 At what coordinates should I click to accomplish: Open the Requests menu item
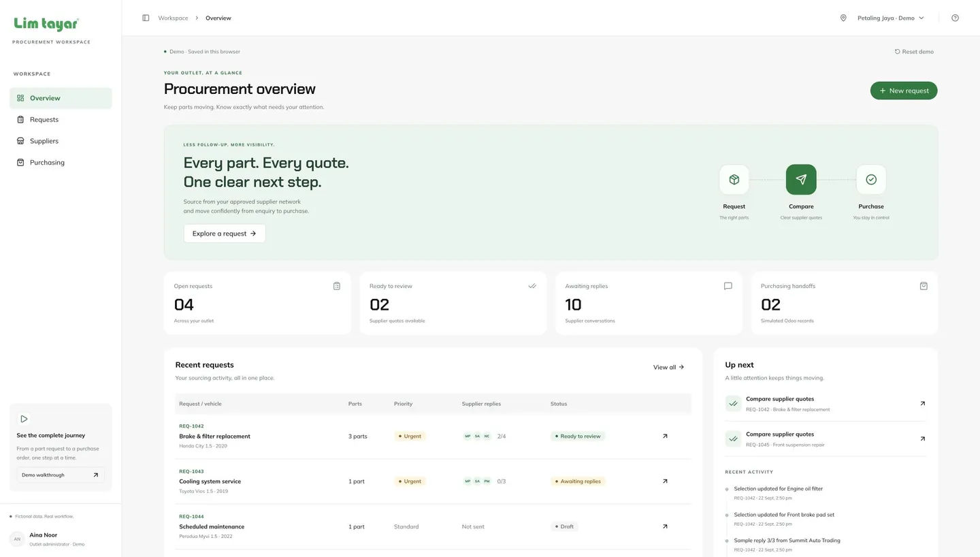61,119
